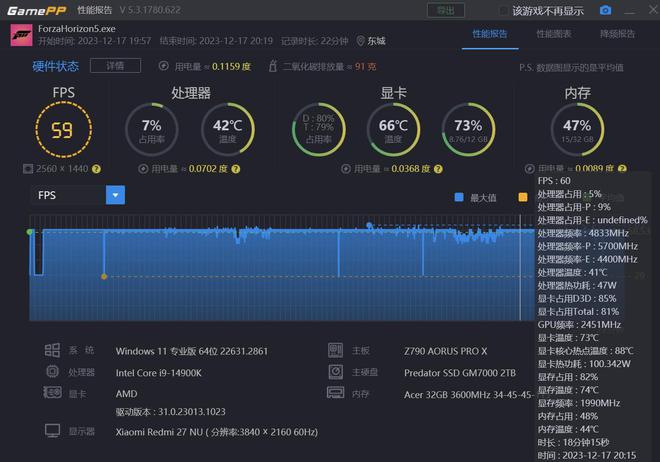Minimize the GamePP window
Image resolution: width=660 pixels, height=462 pixels.
pyautogui.click(x=629, y=12)
